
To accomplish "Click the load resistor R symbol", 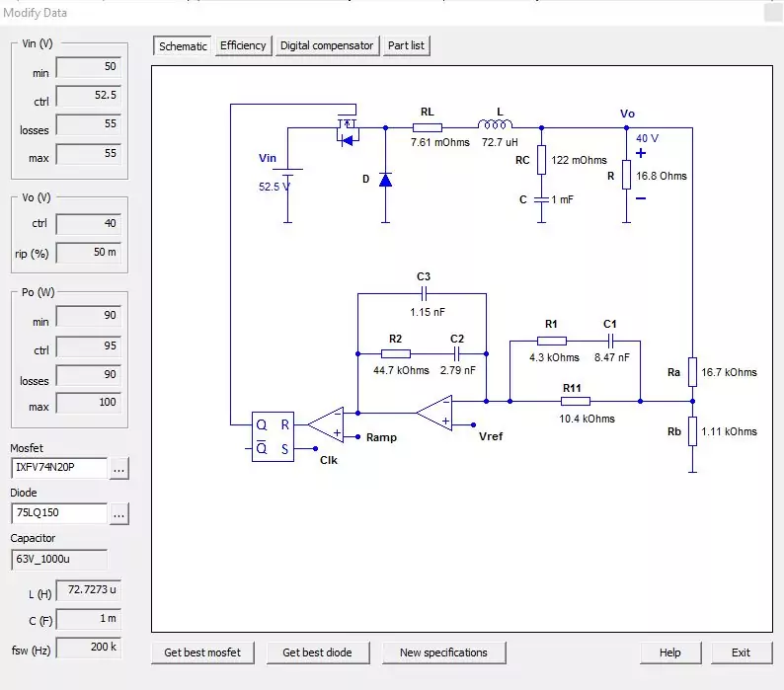I will pyautogui.click(x=626, y=176).
